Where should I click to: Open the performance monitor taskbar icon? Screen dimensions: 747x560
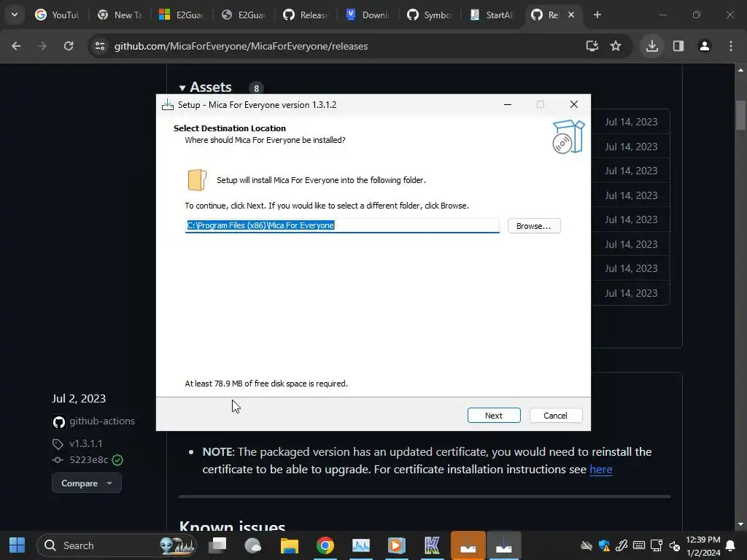[360, 545]
